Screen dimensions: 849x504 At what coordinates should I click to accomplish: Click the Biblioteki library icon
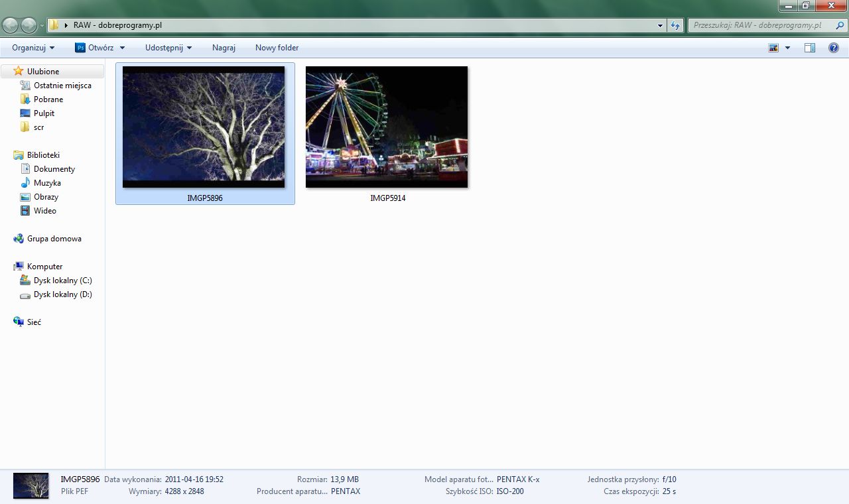tap(19, 155)
